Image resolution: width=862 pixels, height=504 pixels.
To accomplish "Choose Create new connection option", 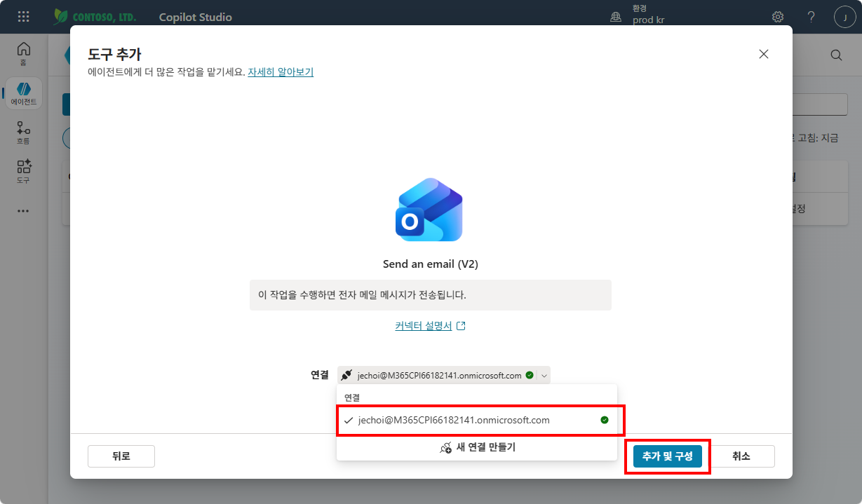I will 477,447.
